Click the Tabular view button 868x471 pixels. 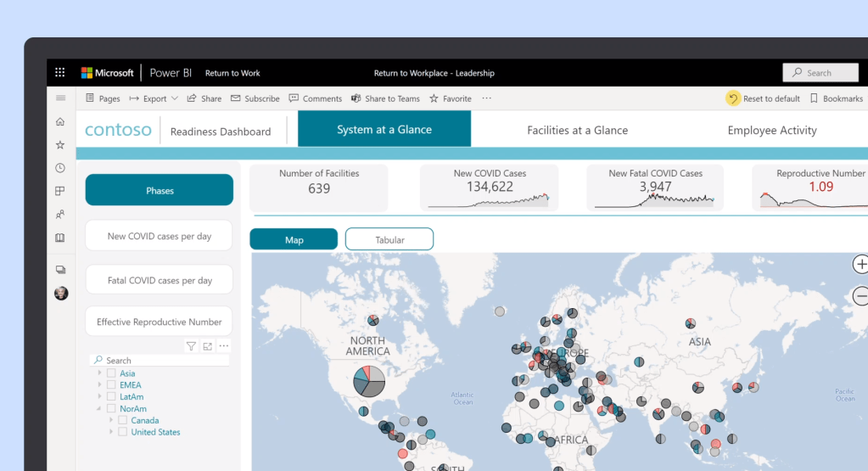(389, 240)
